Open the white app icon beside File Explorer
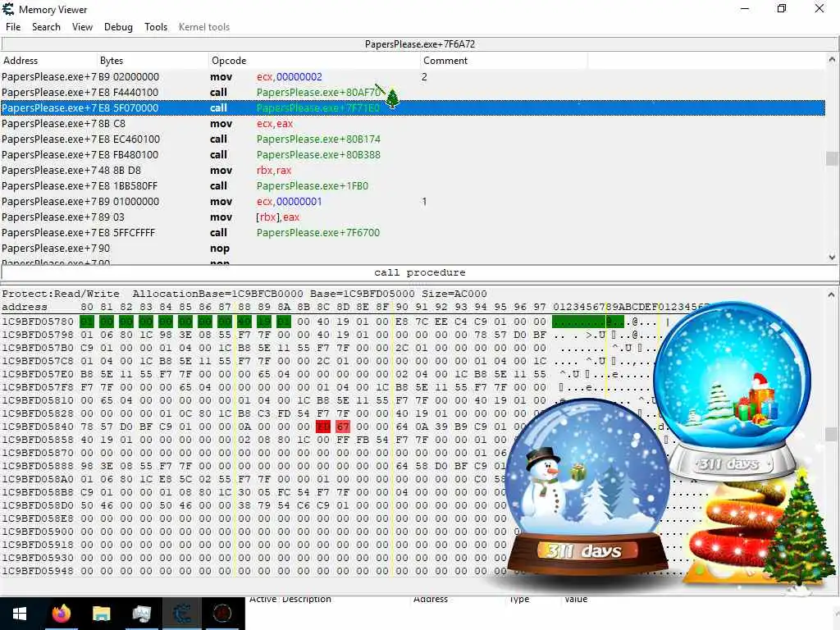The width and height of the screenshot is (840, 630). pyautogui.click(x=141, y=614)
